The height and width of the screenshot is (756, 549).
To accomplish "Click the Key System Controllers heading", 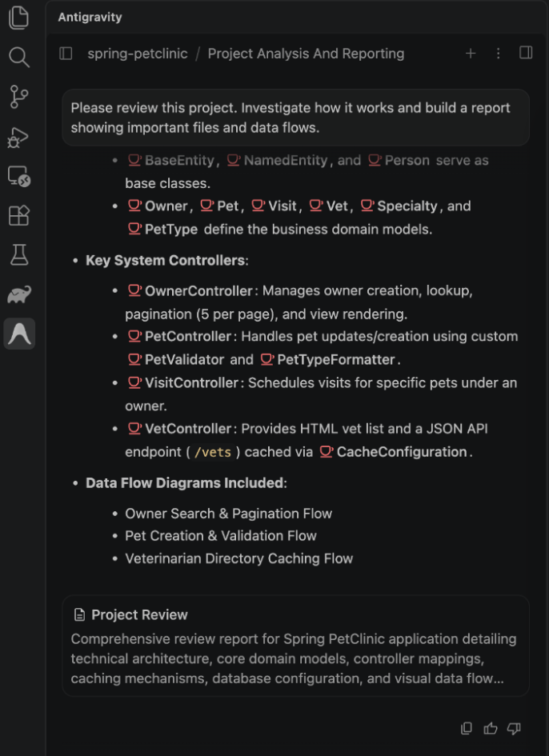I will point(167,260).
